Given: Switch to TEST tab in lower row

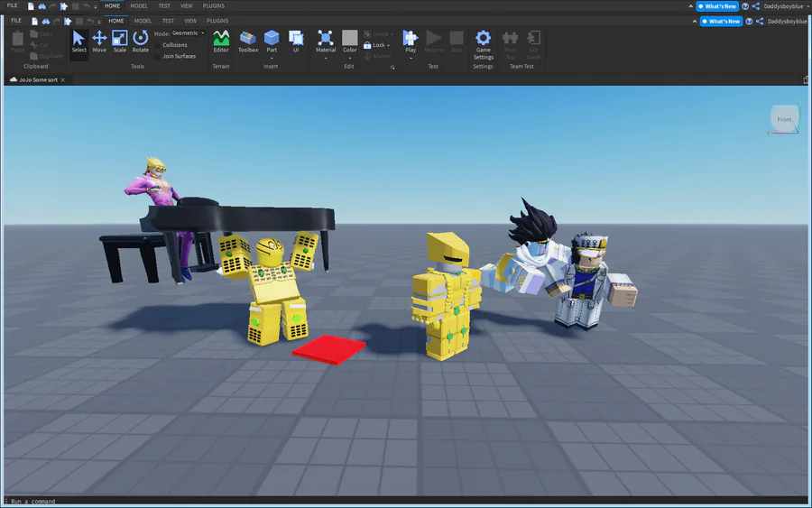Looking at the screenshot, I should 169,22.
